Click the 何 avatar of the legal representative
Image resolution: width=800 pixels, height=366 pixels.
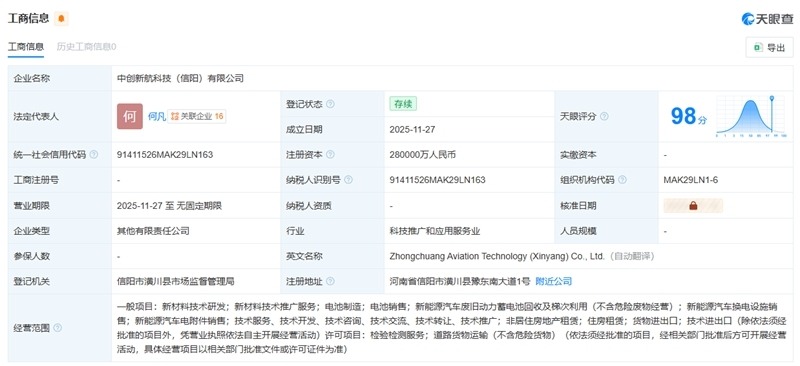[130, 116]
